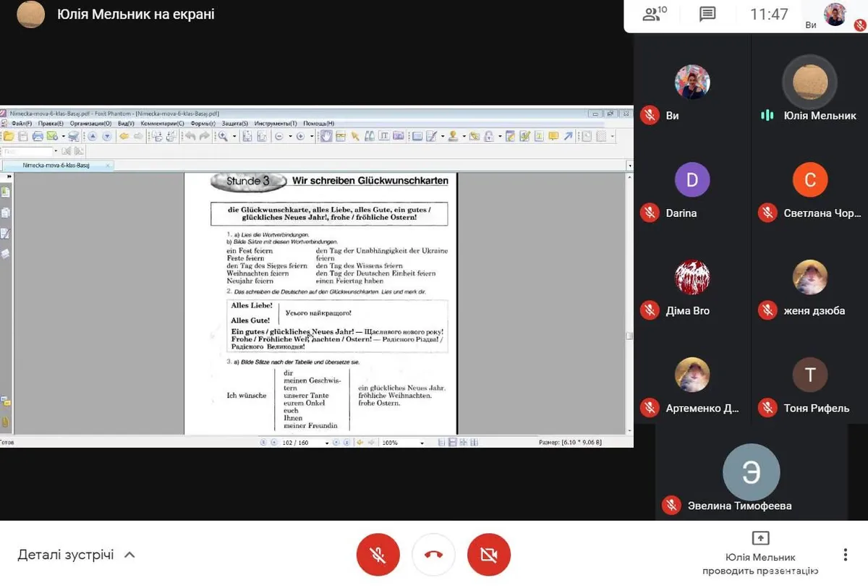The height and width of the screenshot is (588, 868).
Task: Click the Darina participant tile
Action: (x=692, y=189)
